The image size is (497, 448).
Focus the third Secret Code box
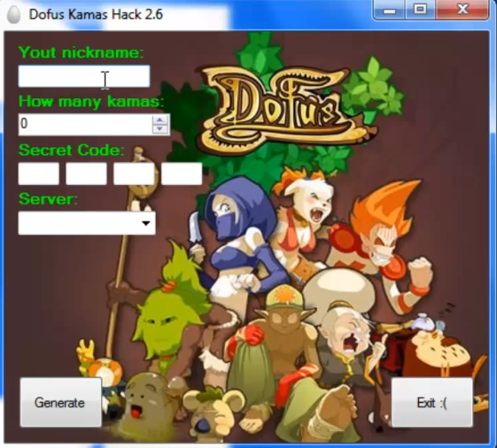134,174
